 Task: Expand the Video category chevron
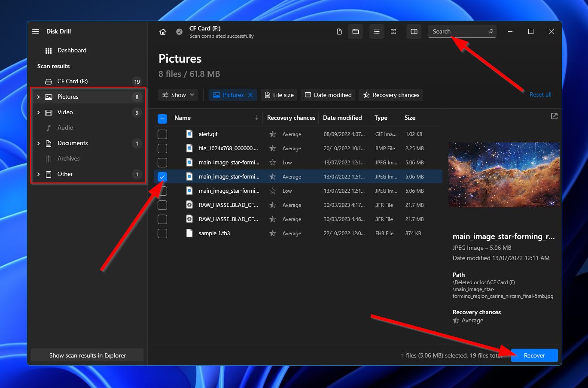[38, 112]
